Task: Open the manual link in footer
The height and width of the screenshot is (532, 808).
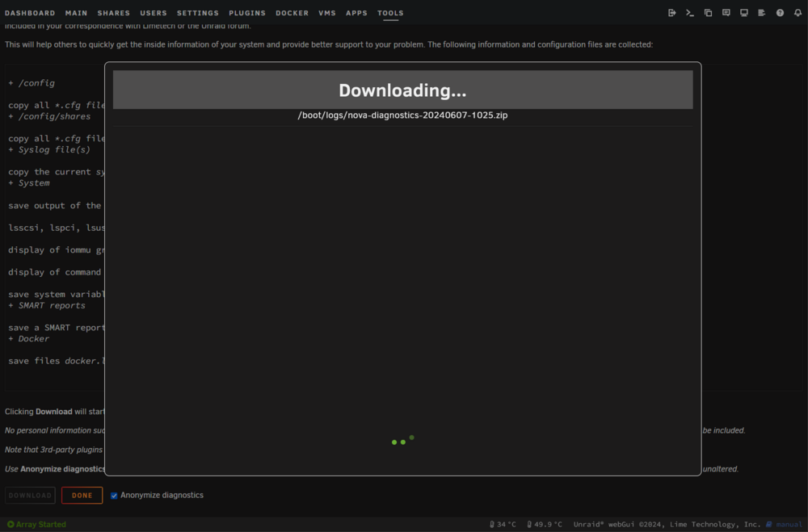Action: [x=789, y=524]
